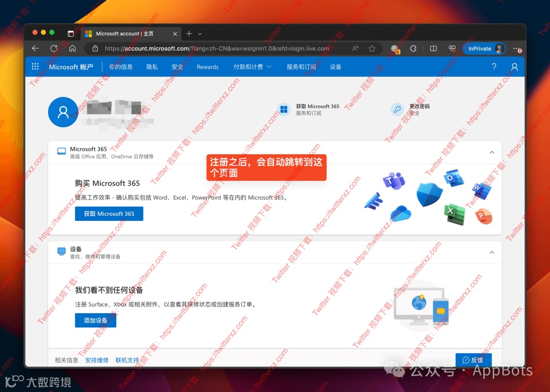550x392 pixels.
Task: Open the 服务和订阅 menu item
Action: click(301, 67)
